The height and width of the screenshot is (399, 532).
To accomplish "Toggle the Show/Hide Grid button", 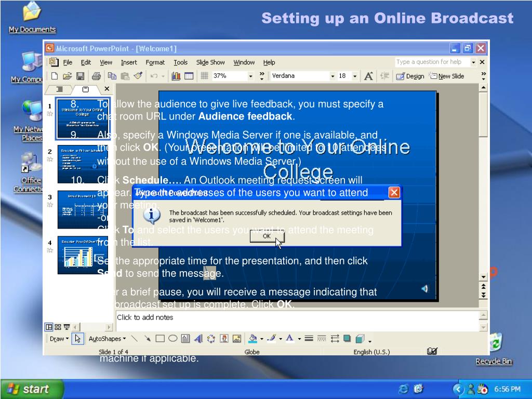I will 204,76.
